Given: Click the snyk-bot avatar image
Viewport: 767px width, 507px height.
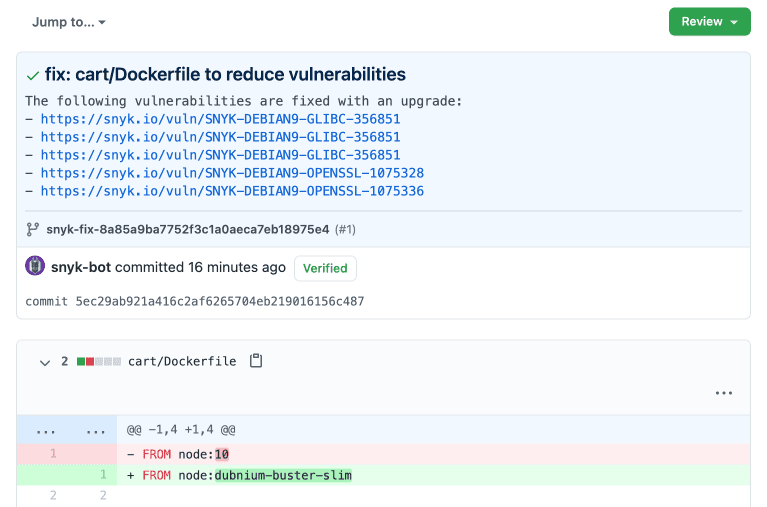Looking at the screenshot, I should click(35, 267).
